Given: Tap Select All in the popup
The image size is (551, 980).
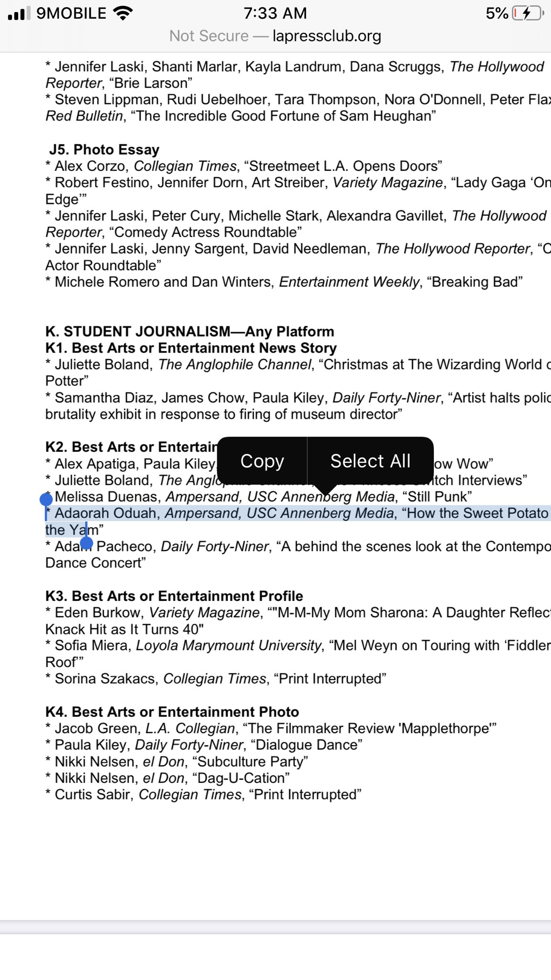Looking at the screenshot, I should pyautogui.click(x=370, y=461).
